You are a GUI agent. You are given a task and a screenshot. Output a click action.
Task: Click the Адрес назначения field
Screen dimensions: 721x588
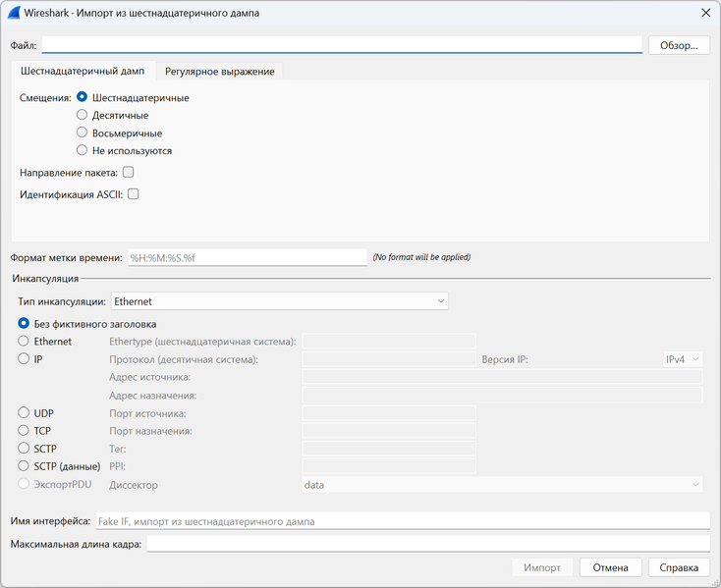502,395
